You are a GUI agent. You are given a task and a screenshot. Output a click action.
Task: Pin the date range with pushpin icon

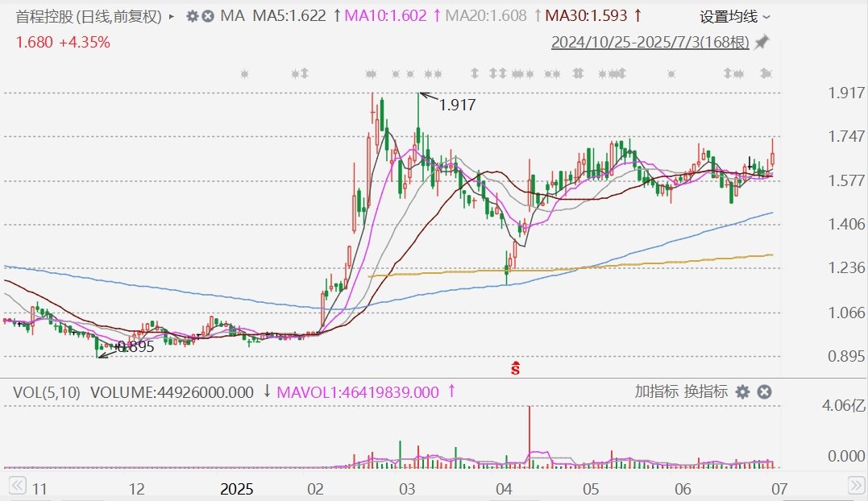[x=762, y=42]
